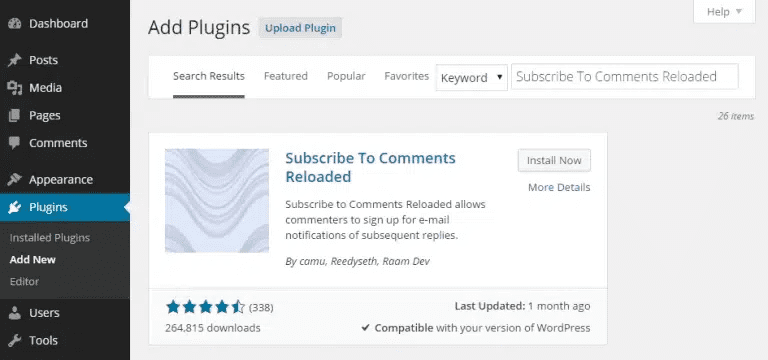This screenshot has height=360, width=768.
Task: Switch to the Featured tab
Action: (x=286, y=76)
